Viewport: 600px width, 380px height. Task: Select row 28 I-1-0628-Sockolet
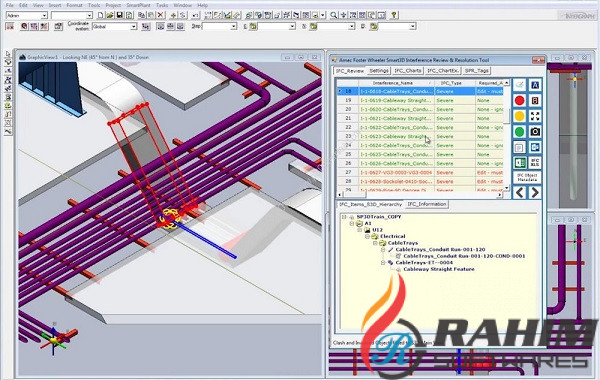tap(420, 181)
